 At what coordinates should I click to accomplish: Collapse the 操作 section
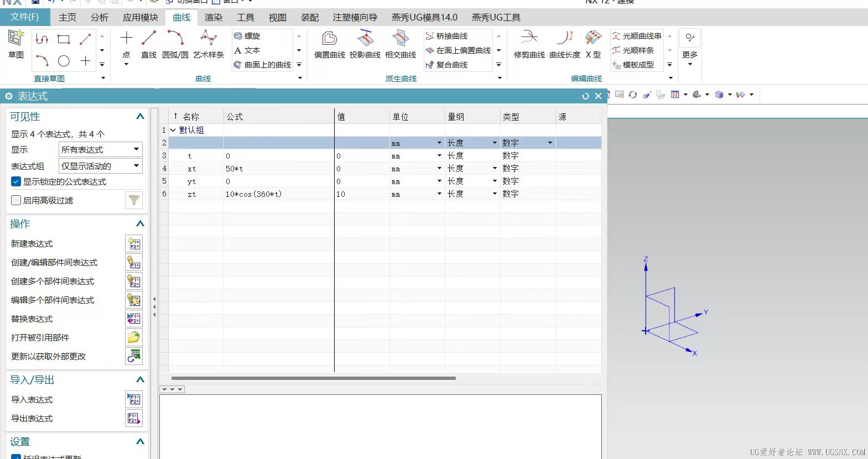140,224
